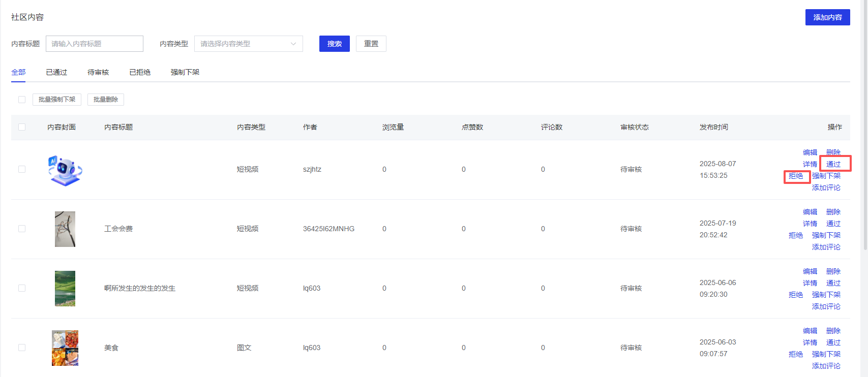This screenshot has width=868, height=377.
Task: Select the 强制下架 tab
Action: (x=185, y=72)
